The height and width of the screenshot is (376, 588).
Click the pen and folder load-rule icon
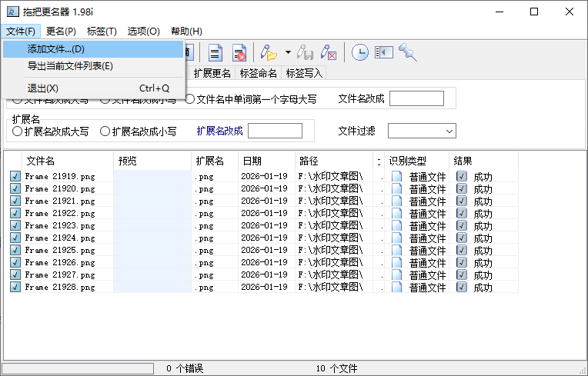[269, 52]
